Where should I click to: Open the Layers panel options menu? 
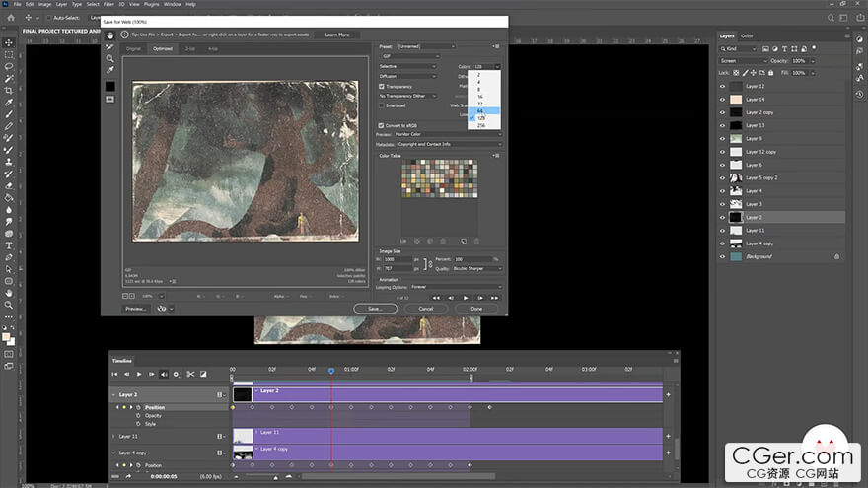847,35
